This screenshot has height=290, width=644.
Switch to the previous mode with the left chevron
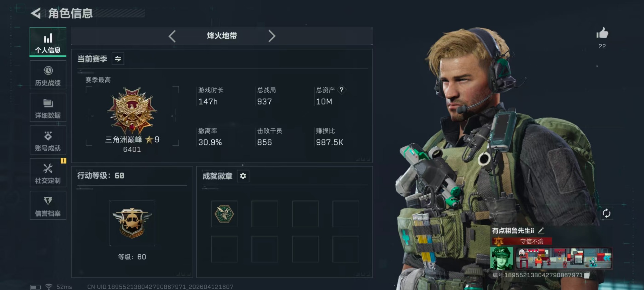pos(172,36)
